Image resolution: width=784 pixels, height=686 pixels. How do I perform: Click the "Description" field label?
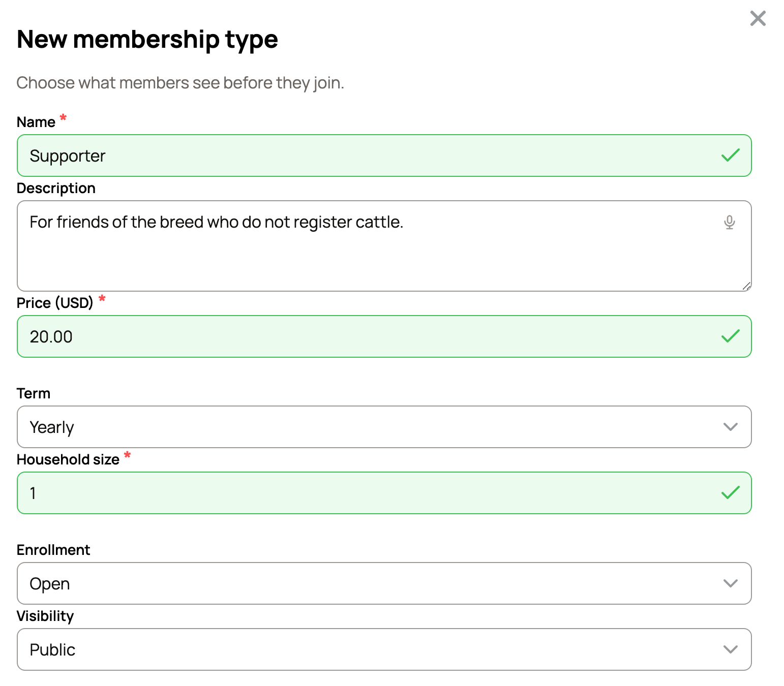point(56,189)
